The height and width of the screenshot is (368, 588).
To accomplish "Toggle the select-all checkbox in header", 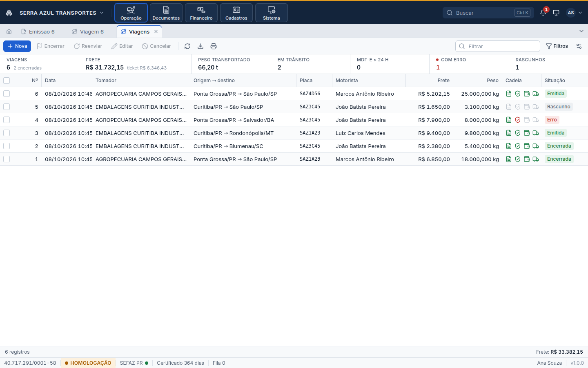I will coord(7,81).
